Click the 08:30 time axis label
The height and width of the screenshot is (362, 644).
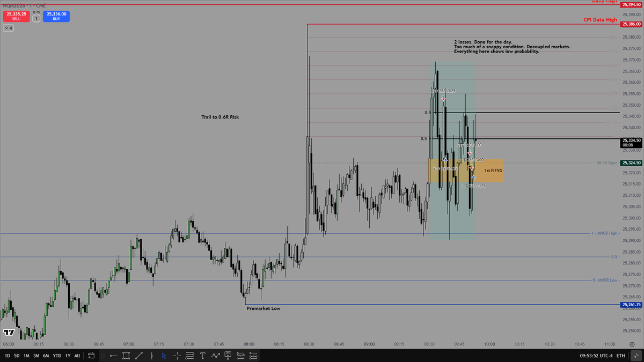coord(308,344)
